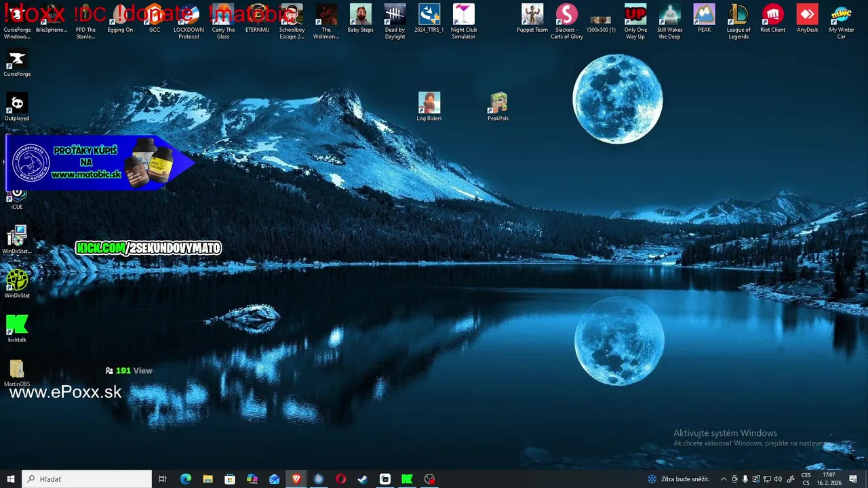Switch to Brave browser on the taskbar

[296, 479]
